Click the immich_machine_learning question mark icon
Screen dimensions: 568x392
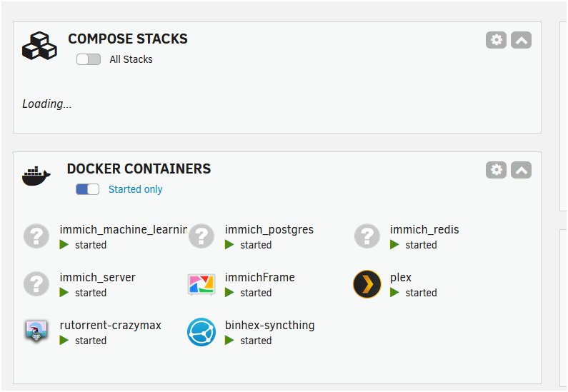[x=36, y=236]
